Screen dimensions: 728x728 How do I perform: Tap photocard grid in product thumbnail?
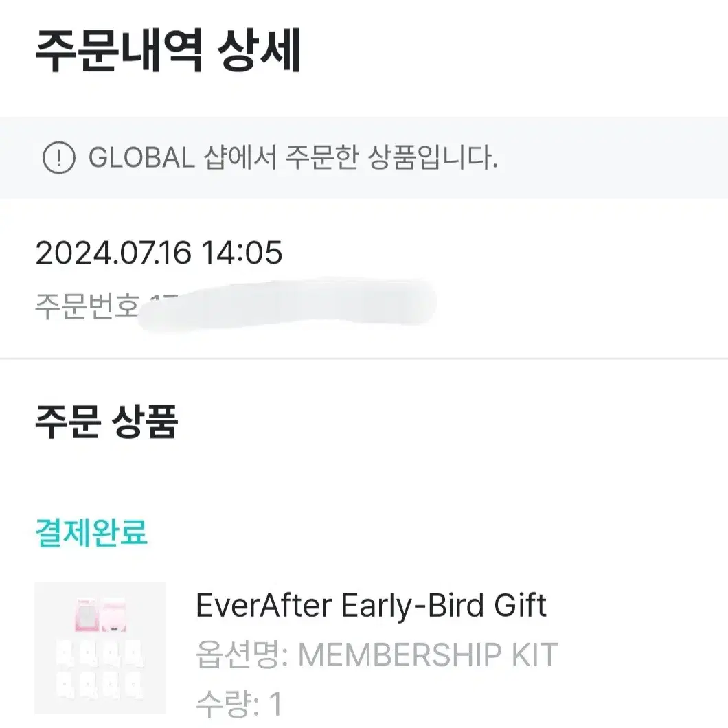(x=100, y=668)
